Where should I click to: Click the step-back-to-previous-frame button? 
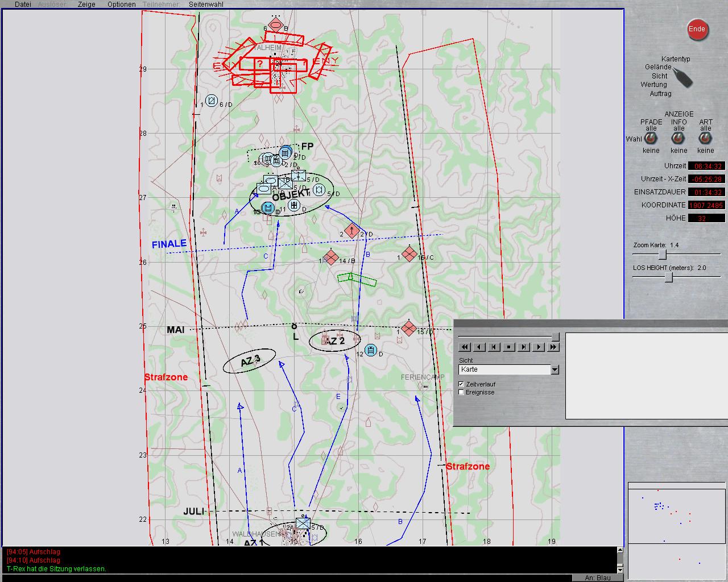(x=494, y=347)
